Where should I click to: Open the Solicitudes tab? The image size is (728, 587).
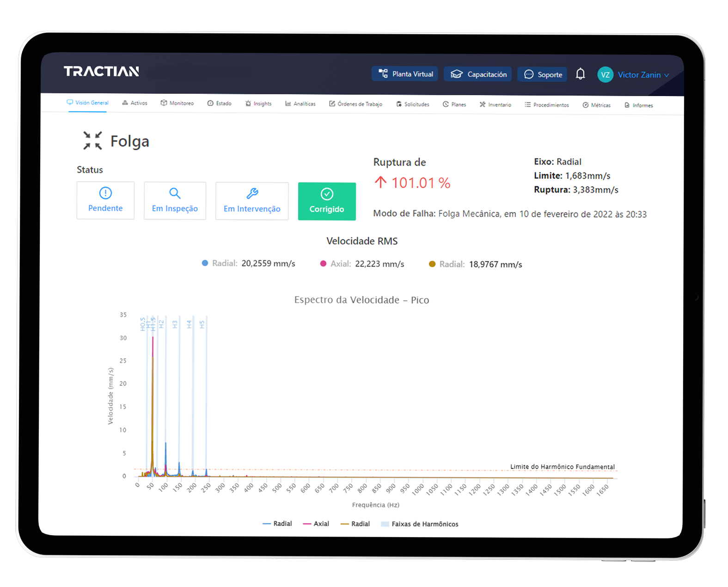(412, 104)
